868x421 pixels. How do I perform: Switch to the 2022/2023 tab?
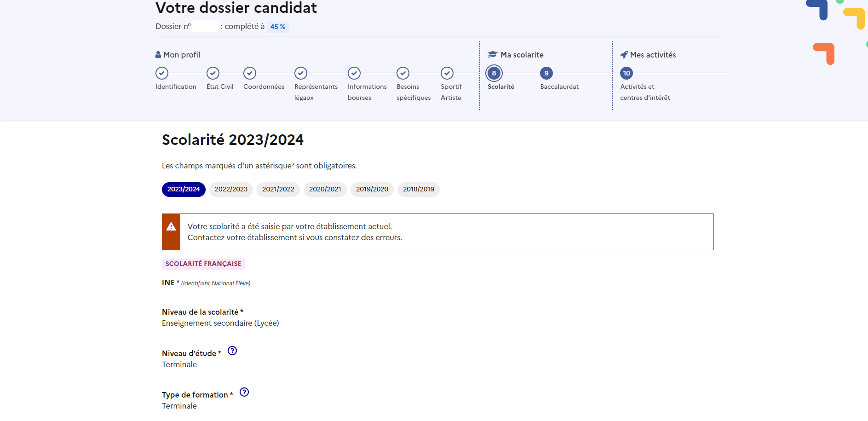(x=231, y=190)
